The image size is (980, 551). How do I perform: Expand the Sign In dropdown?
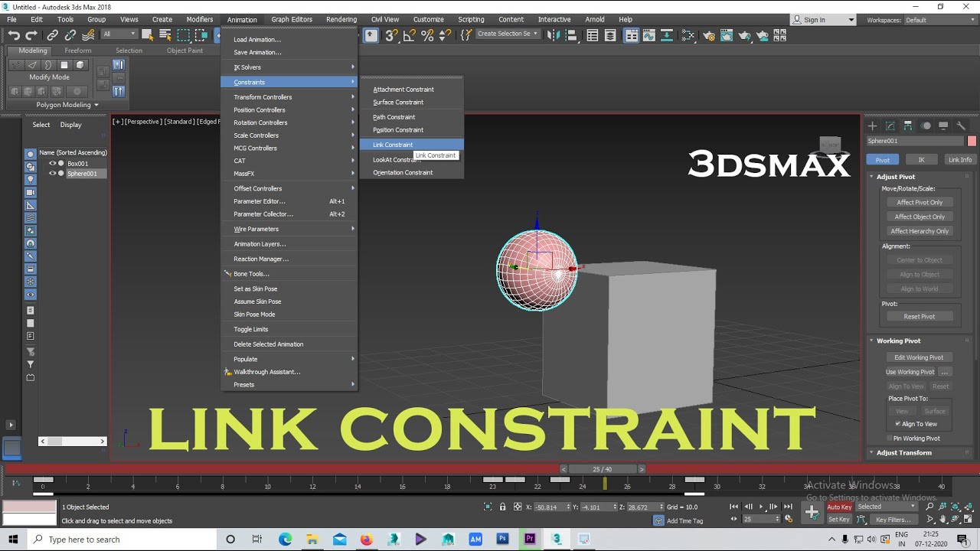851,20
